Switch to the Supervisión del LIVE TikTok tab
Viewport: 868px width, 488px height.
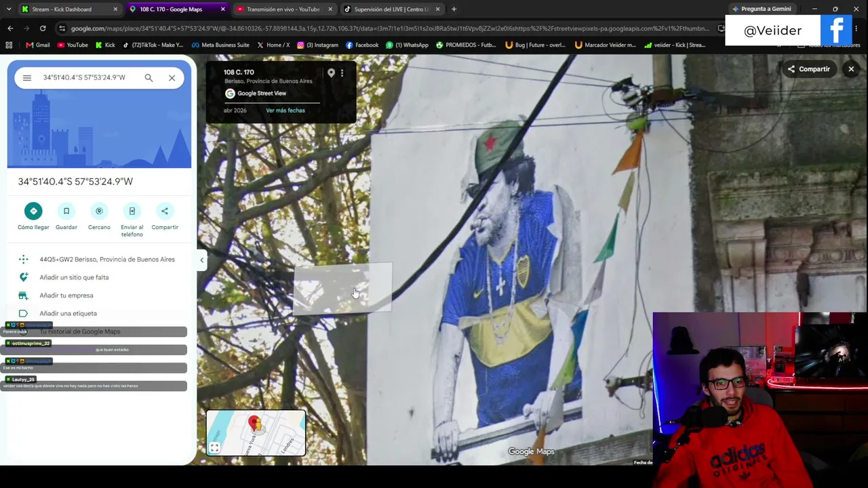click(x=391, y=9)
